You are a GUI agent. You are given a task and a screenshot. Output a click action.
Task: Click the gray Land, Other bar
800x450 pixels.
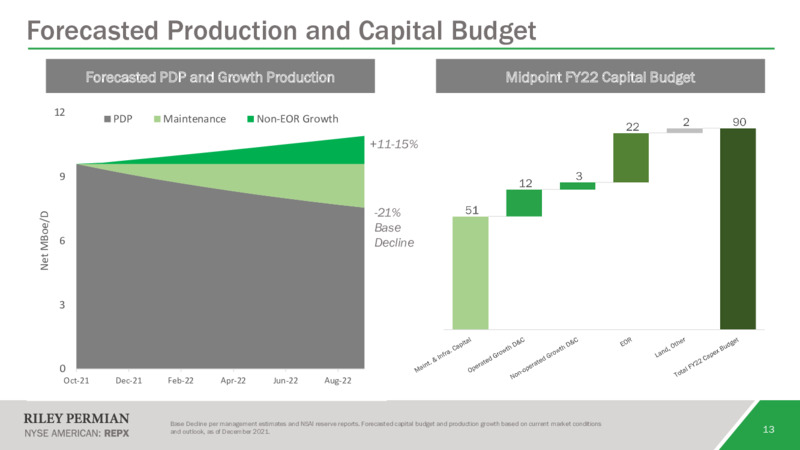pos(685,131)
